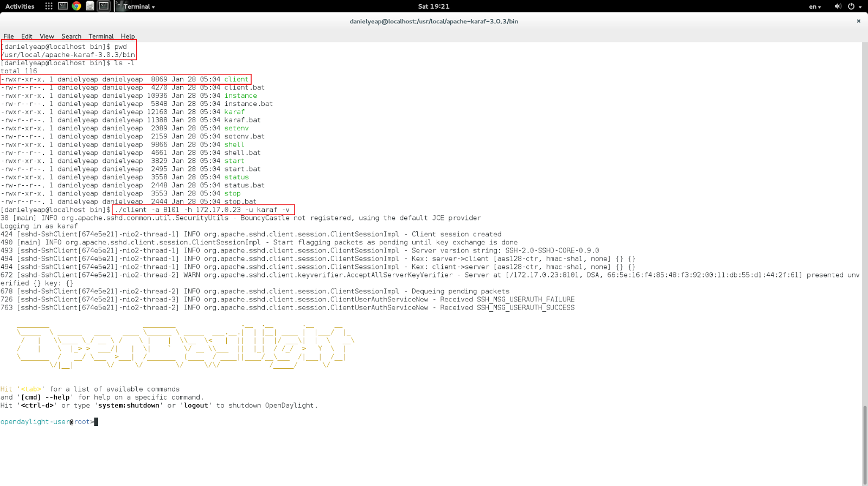Click the ./client -a 8101 command text
The width and height of the screenshot is (868, 486).
[x=202, y=210]
